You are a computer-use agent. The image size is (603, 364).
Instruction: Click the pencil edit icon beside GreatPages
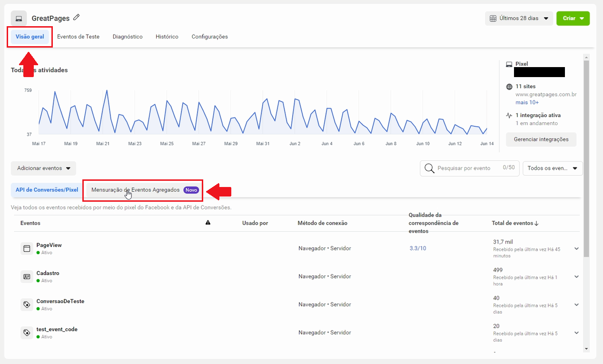coord(77,18)
